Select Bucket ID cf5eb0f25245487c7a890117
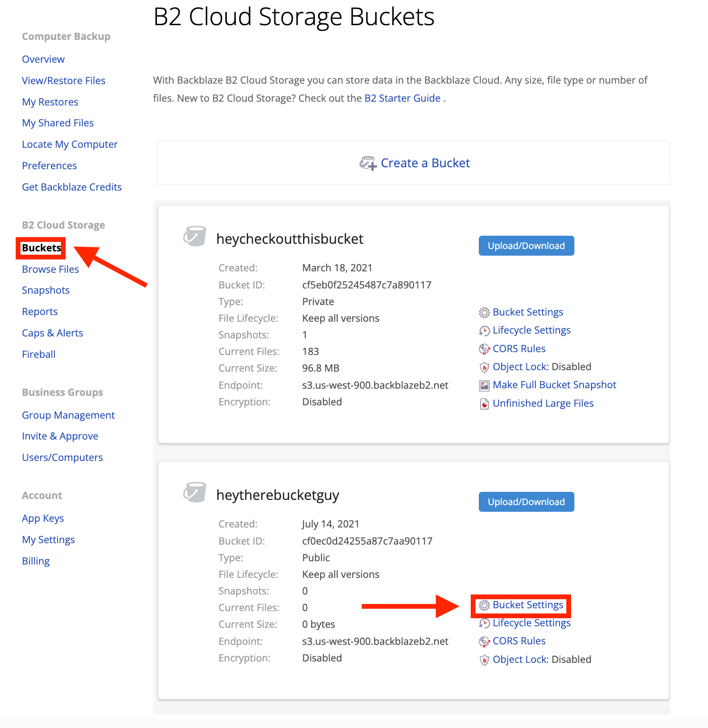Screen dimensions: 708x728 click(x=367, y=285)
